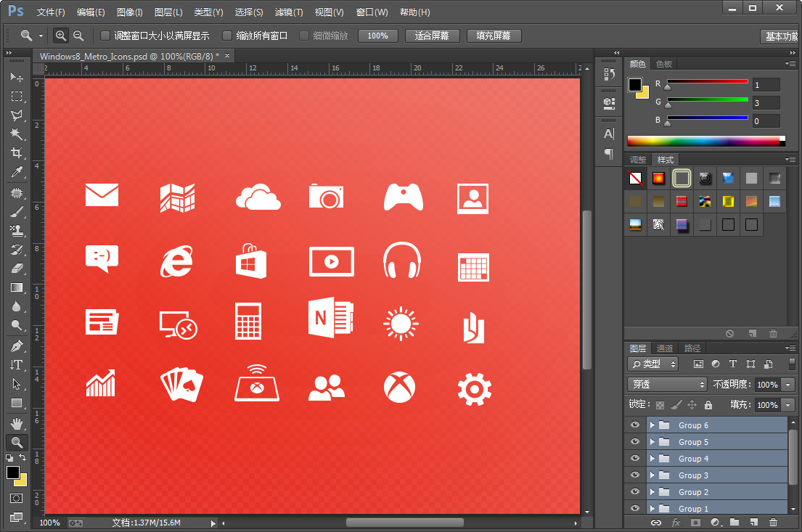Click the foreground color swatch in 颜色 panel
The image size is (802, 532).
pyautogui.click(x=635, y=85)
